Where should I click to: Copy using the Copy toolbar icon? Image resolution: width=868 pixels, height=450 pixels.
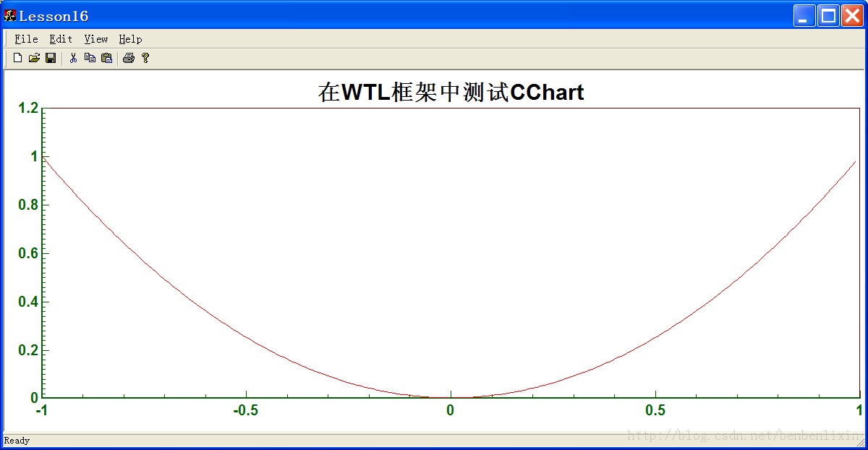pos(89,58)
